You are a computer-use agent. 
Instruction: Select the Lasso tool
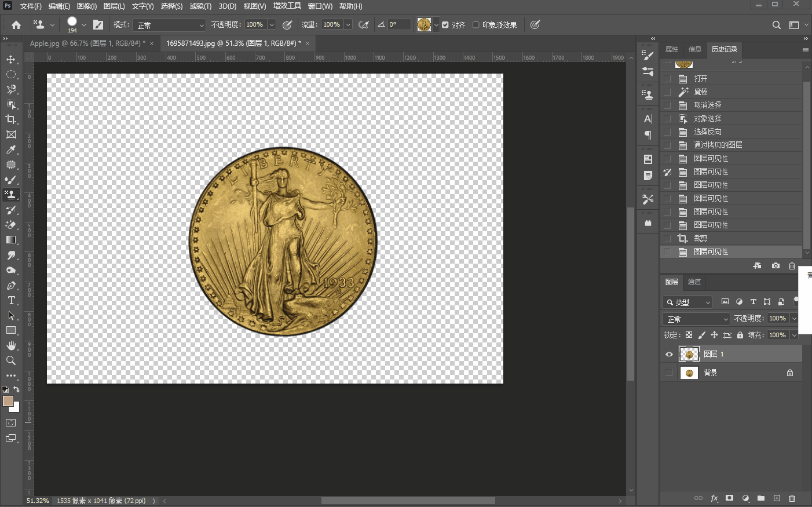[x=11, y=89]
